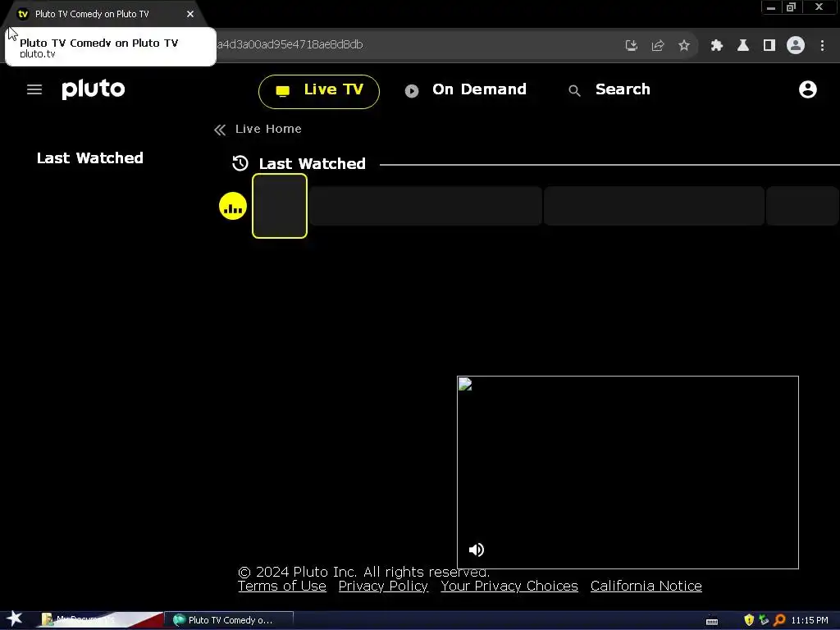Toggle the browser side panel
This screenshot has width=840, height=630.
tap(769, 46)
